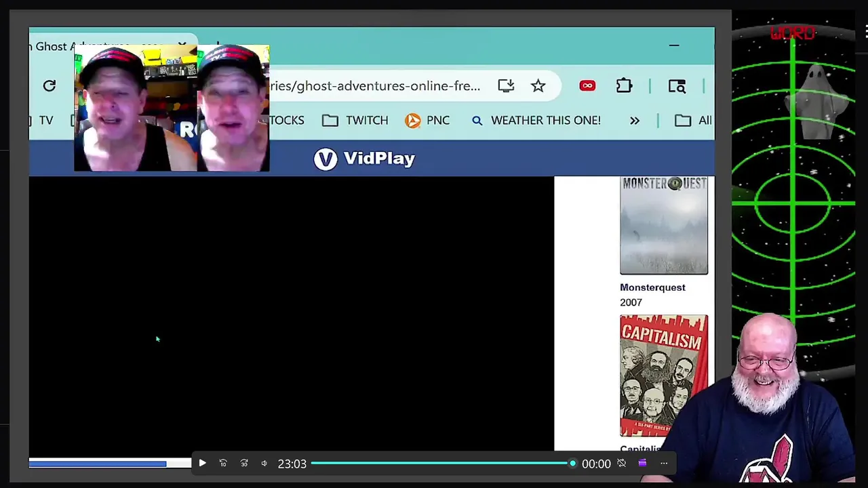The width and height of the screenshot is (868, 488).
Task: Click the tab search icon in the toolbar
Action: [x=677, y=86]
